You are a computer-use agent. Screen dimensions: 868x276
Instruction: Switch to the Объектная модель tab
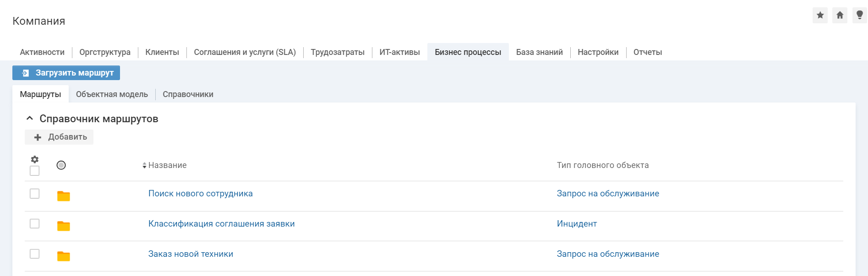[x=112, y=94]
